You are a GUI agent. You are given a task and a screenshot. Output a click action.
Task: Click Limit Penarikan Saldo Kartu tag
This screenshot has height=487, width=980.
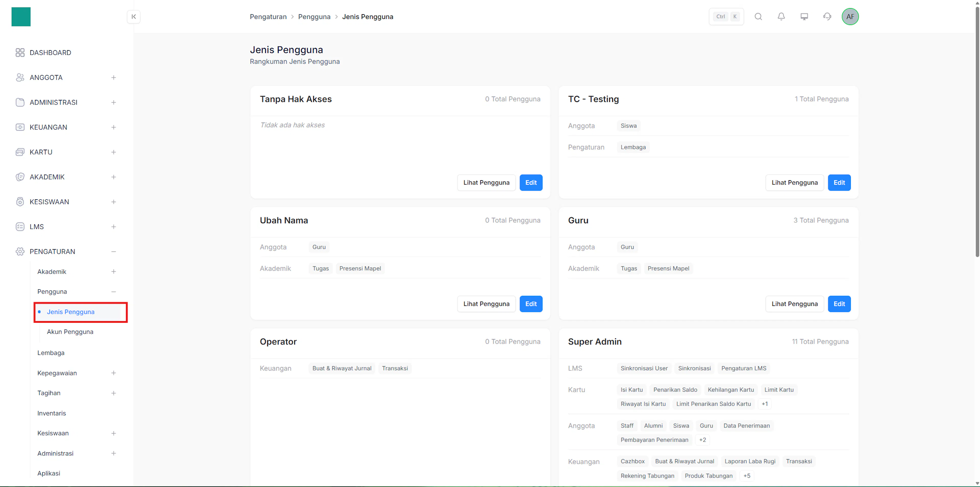713,404
